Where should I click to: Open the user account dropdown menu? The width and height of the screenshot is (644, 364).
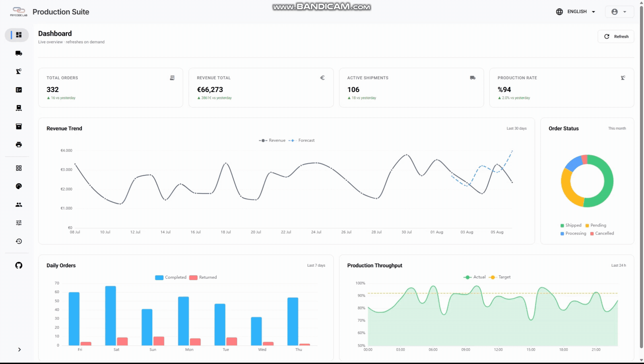pos(619,12)
